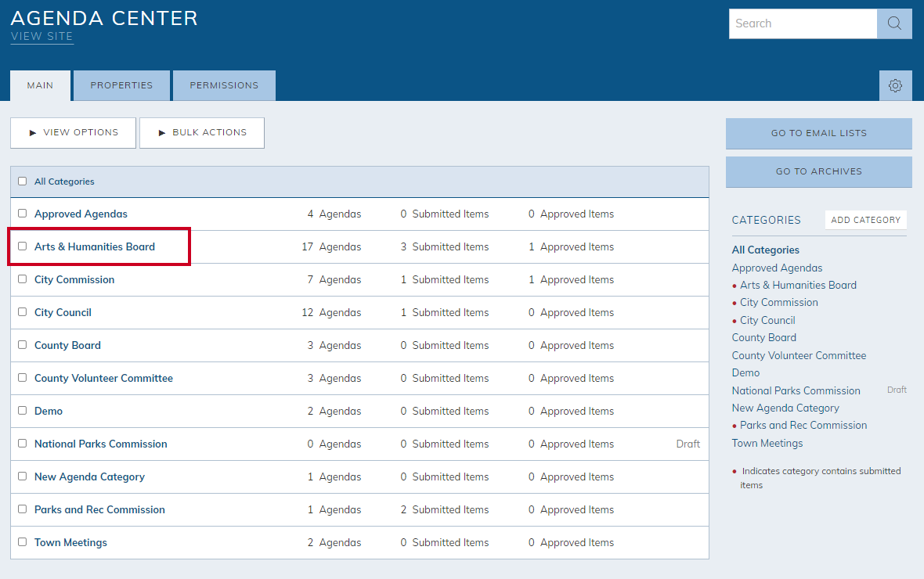The image size is (924, 579).
Task: Expand the View Options panel
Action: tap(73, 132)
